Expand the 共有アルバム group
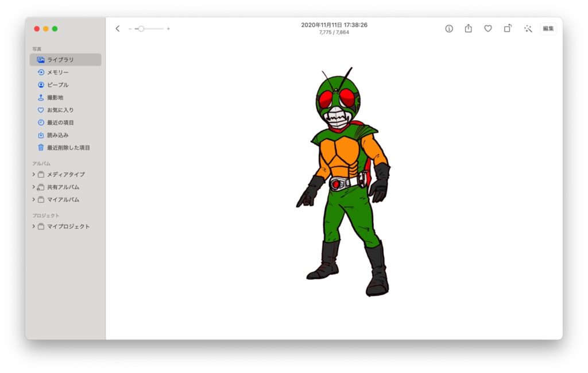This screenshot has height=373, width=588. point(33,187)
